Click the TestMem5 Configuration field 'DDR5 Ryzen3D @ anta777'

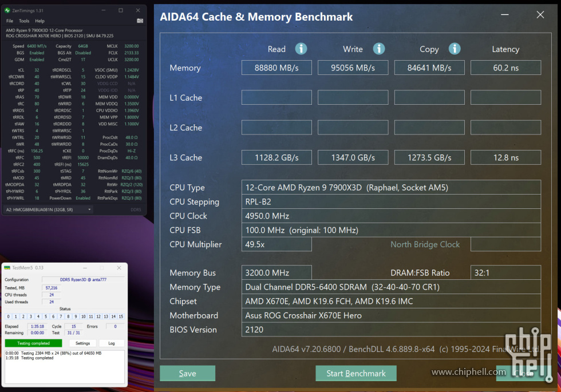point(83,280)
